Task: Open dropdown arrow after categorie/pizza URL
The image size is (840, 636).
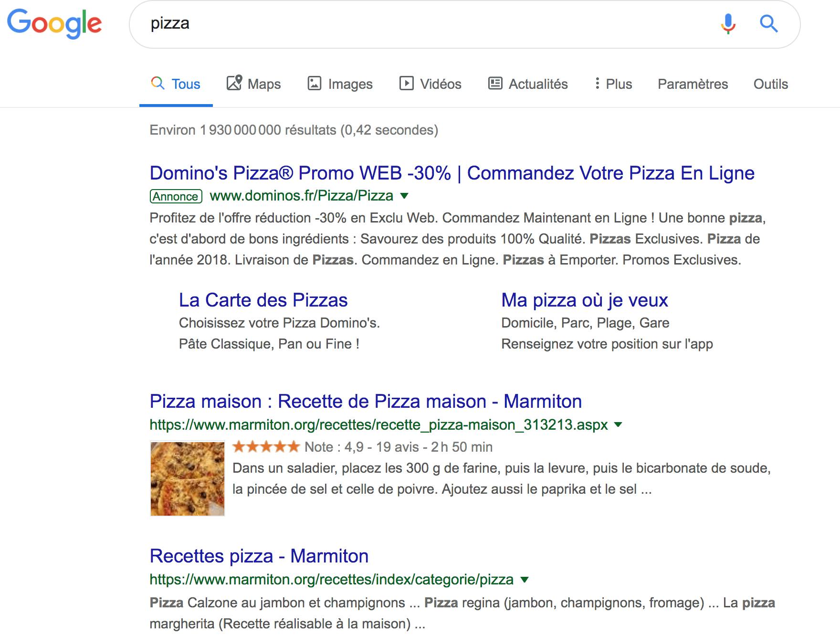Action: 524,580
